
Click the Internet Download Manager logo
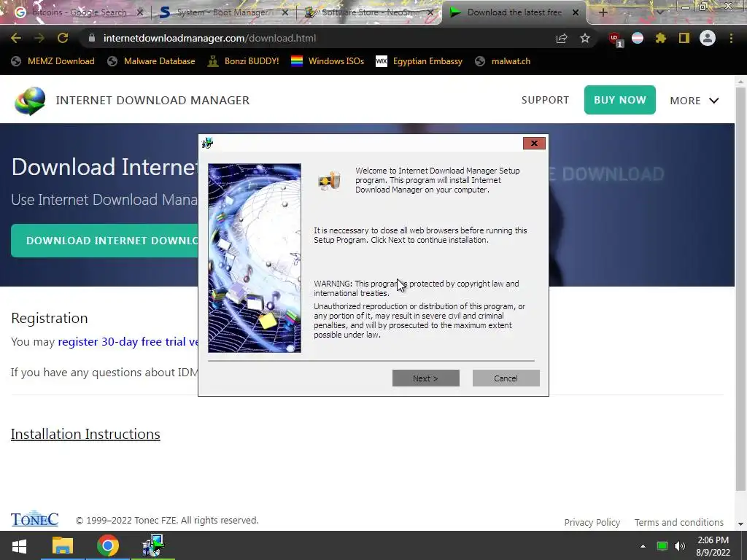(x=30, y=101)
